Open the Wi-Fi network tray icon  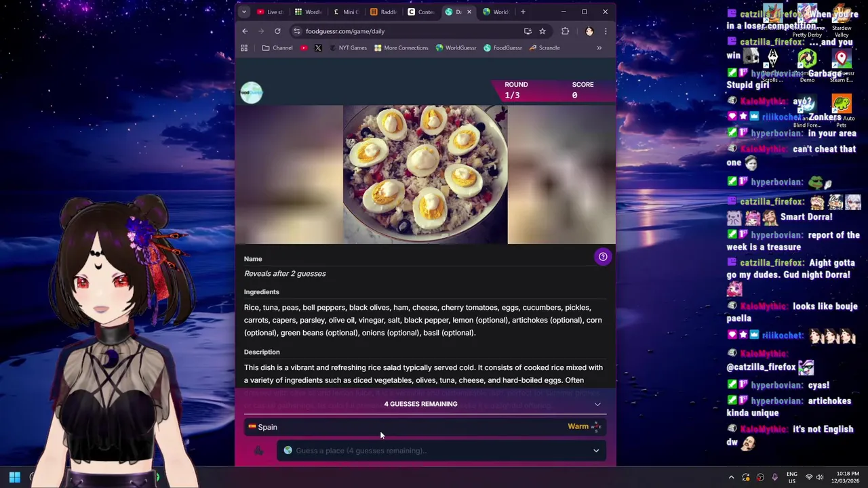point(809,477)
